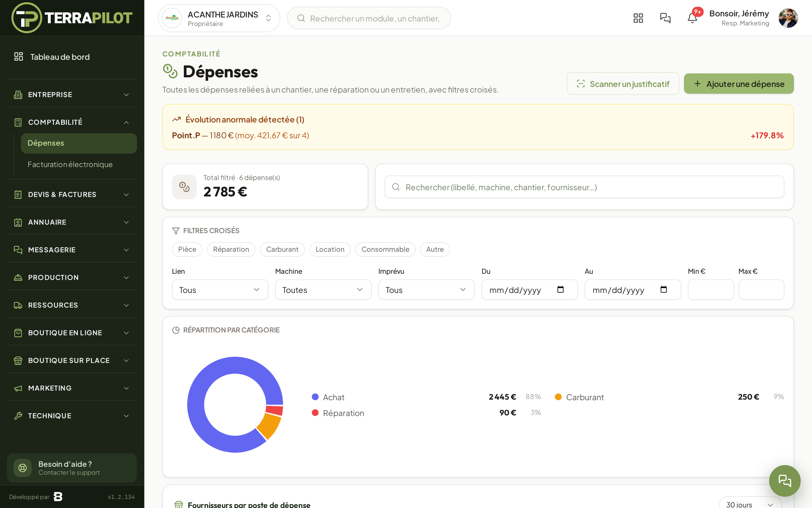This screenshot has height=508, width=812.
Task: Click the Tableau de bord grid icon
Action: 18,56
